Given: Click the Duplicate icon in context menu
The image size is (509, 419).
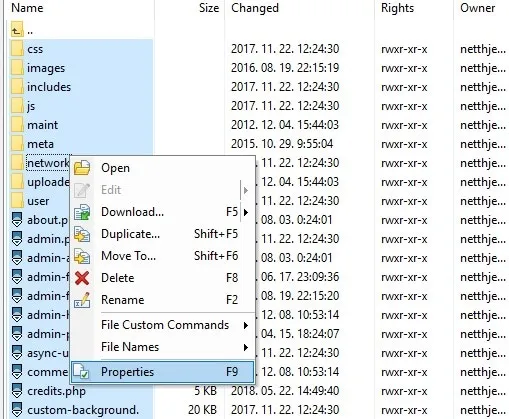Looking at the screenshot, I should 82,234.
